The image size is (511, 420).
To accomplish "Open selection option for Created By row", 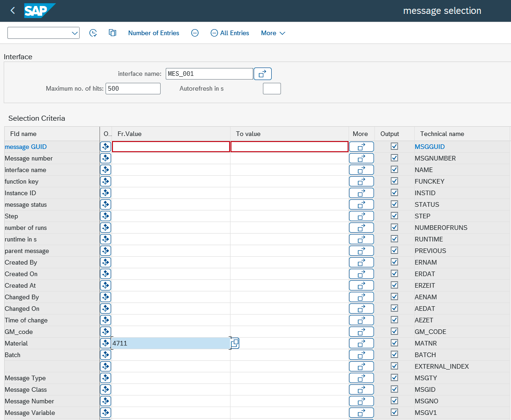I will [106, 262].
